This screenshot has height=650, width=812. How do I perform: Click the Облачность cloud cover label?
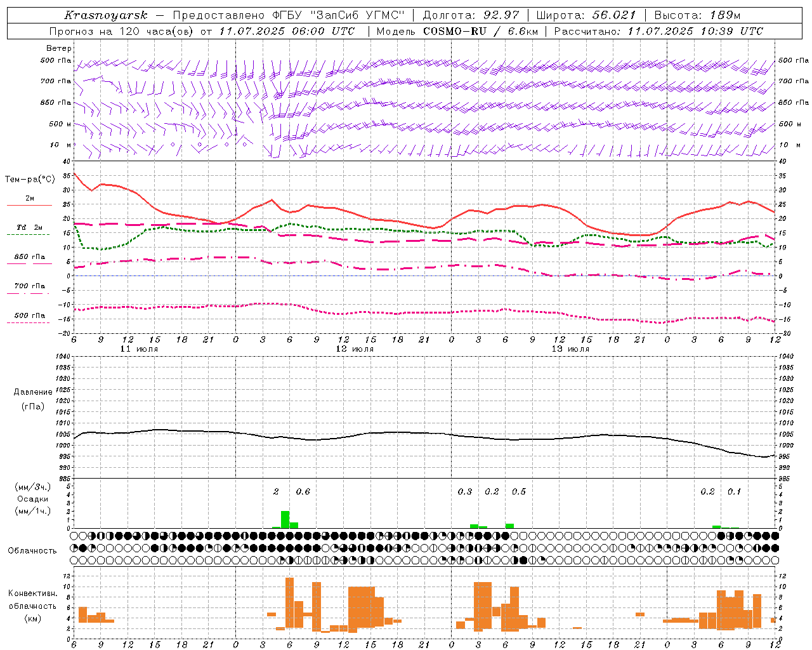point(32,550)
